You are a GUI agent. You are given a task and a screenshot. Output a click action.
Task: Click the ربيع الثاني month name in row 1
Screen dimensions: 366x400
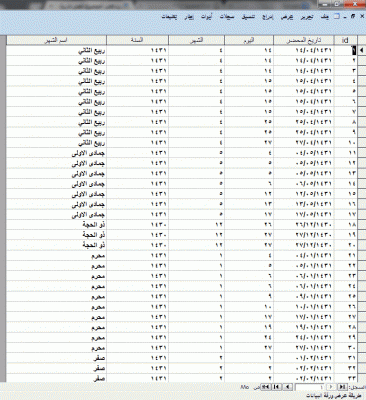point(91,51)
